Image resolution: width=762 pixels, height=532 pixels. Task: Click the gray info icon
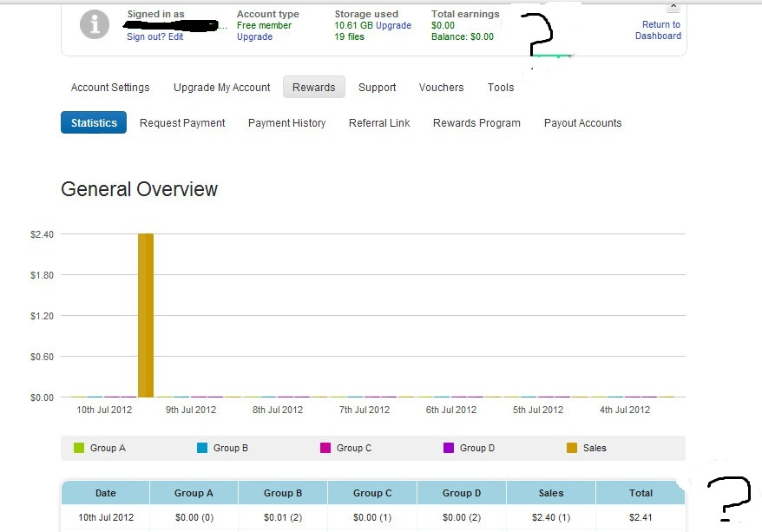point(95,24)
